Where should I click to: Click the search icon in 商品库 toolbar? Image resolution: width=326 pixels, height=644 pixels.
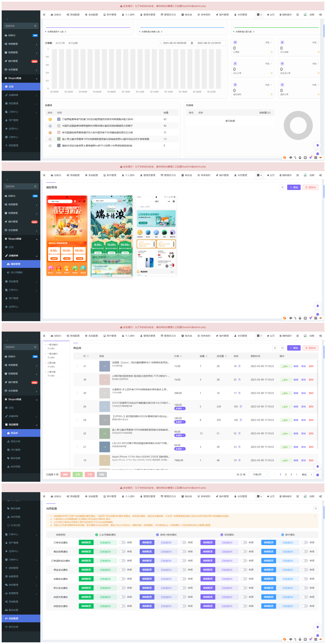coord(282,348)
